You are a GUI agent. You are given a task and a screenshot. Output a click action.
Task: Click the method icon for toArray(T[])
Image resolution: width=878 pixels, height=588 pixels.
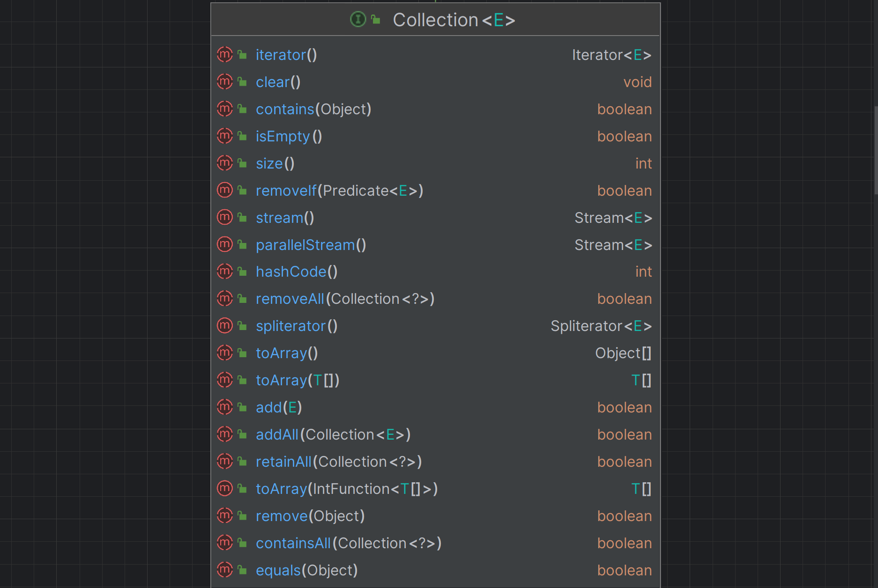point(225,380)
